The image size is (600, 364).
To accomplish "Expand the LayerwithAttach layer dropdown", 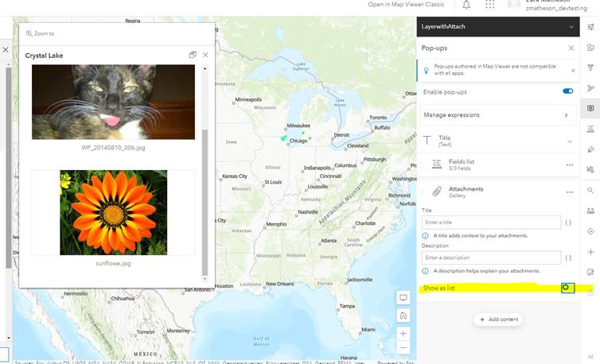I will [x=571, y=27].
